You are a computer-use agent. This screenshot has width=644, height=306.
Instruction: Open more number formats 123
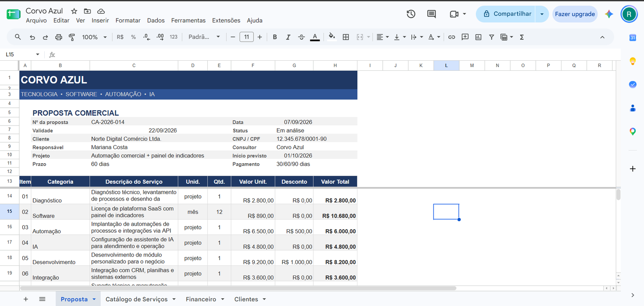tap(173, 37)
